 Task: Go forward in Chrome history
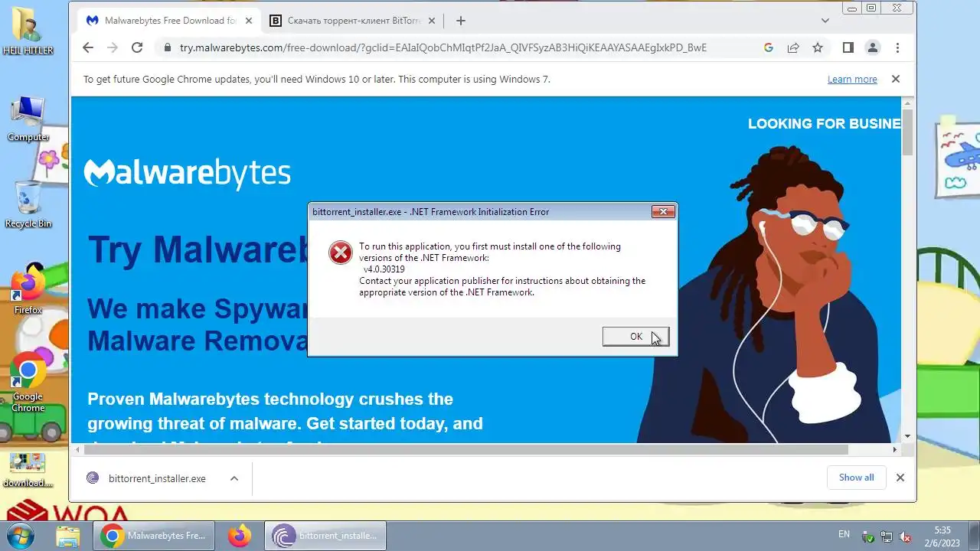click(x=113, y=47)
